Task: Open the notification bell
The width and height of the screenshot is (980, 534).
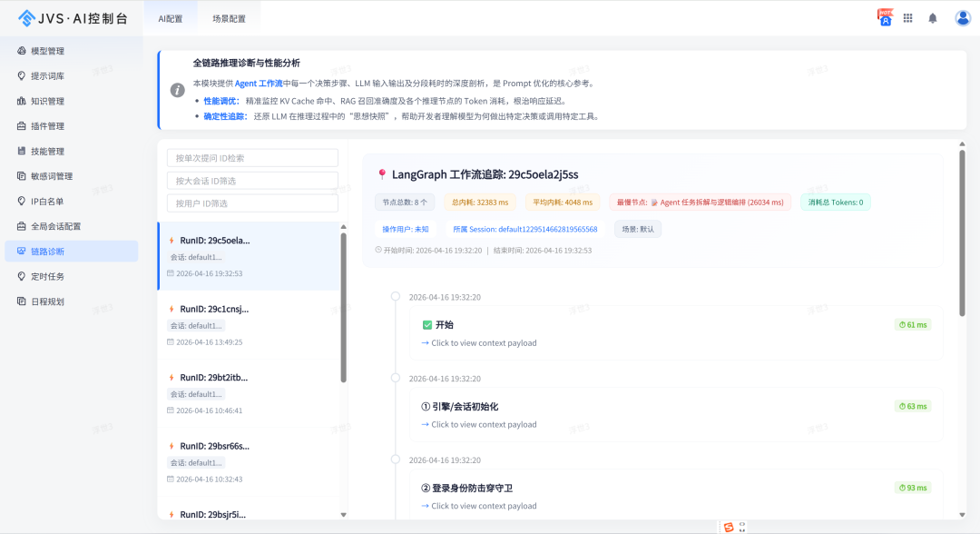Action: (x=933, y=18)
